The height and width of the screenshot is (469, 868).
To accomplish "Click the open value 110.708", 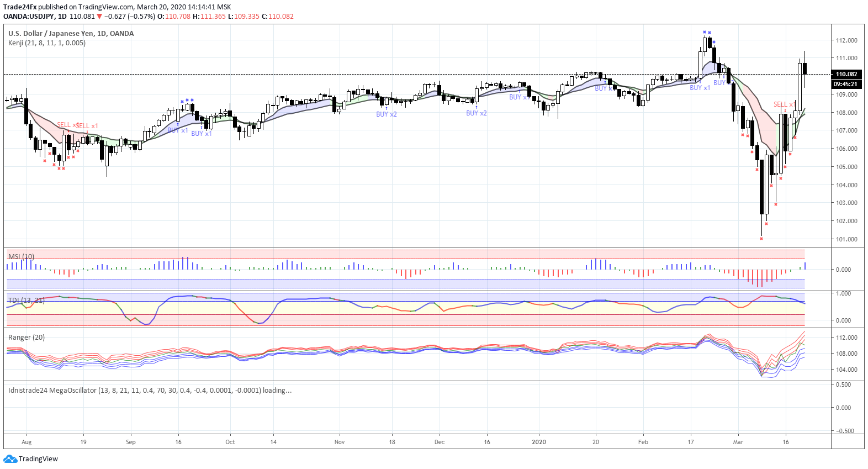I will [178, 17].
